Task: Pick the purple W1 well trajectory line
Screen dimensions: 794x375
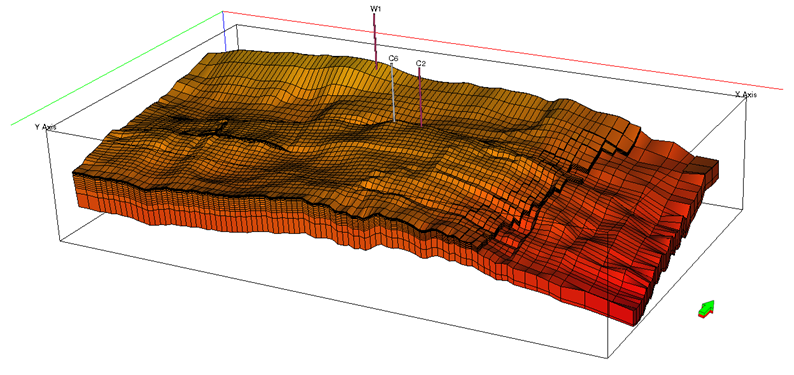Action: point(375,40)
